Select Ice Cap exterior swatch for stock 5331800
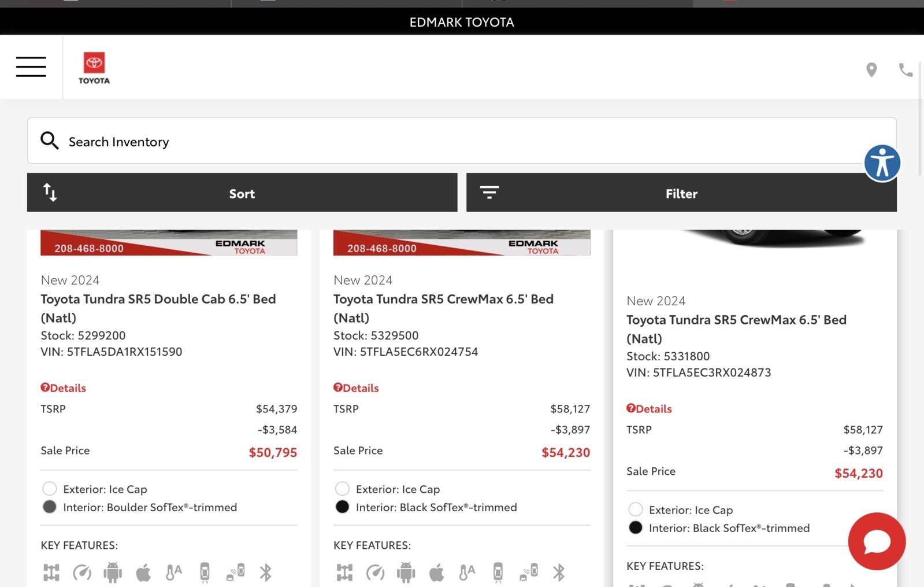Image resolution: width=924 pixels, height=587 pixels. pyautogui.click(x=636, y=510)
